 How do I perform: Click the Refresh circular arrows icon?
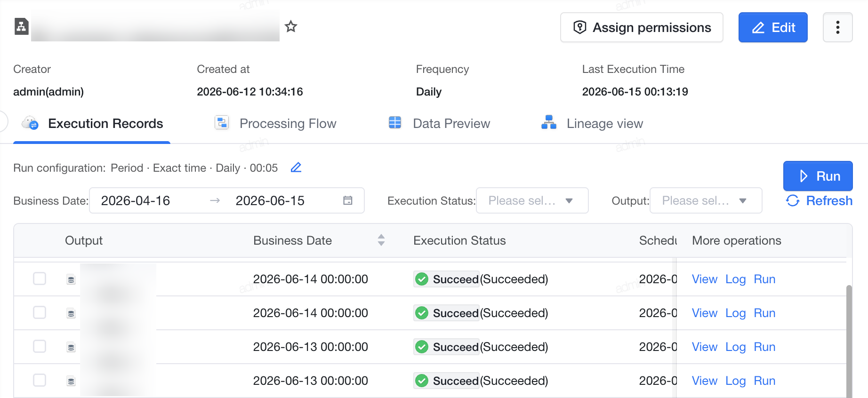[x=793, y=200]
